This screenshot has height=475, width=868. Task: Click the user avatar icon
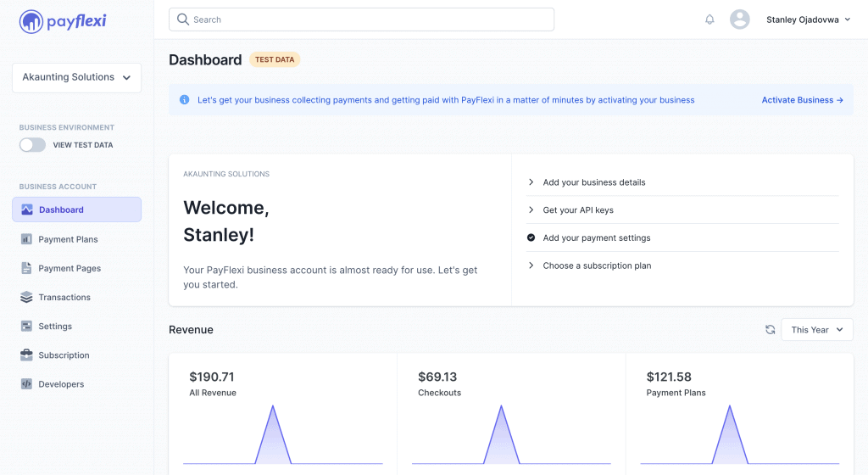pyautogui.click(x=739, y=20)
